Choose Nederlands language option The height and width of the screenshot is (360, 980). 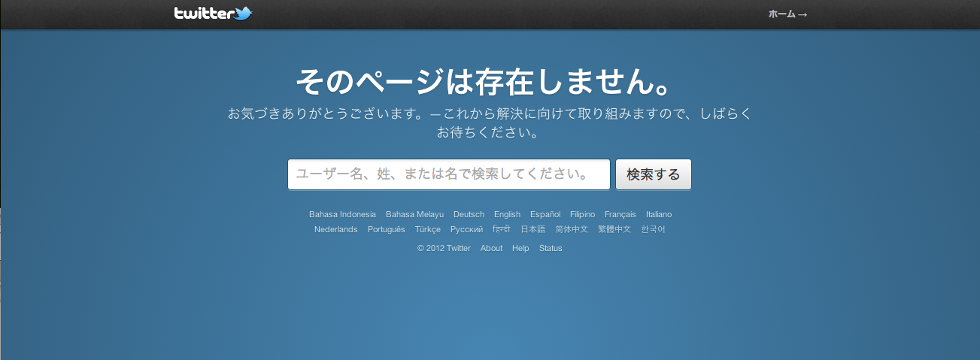click(335, 229)
